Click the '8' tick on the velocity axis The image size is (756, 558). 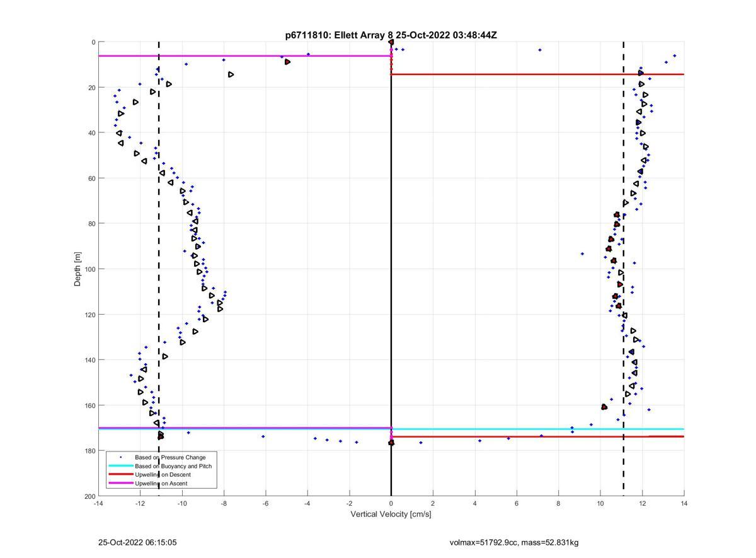[x=558, y=503]
